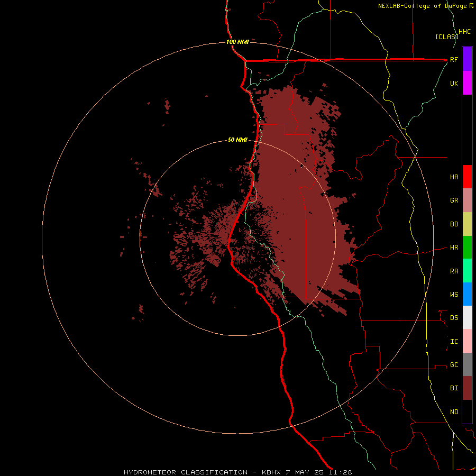Click the NEXLAB-College of DuPage text
The width and height of the screenshot is (476, 476).
click(x=423, y=6)
